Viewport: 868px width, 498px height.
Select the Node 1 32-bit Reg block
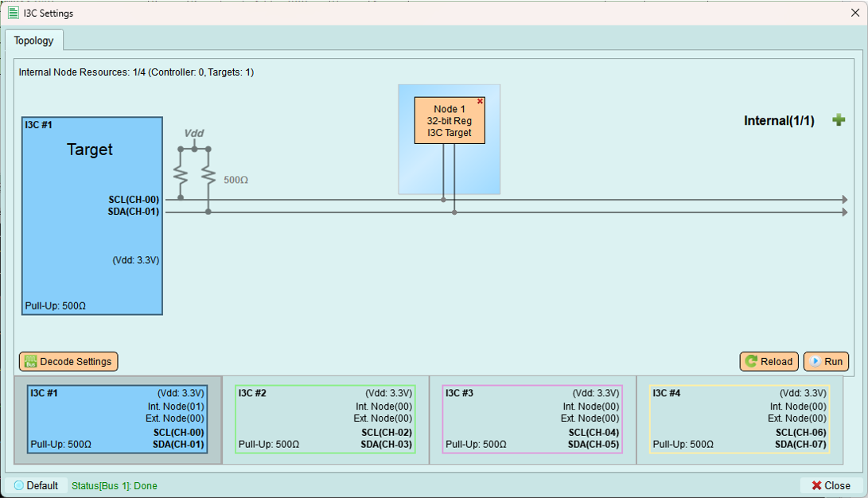click(450, 121)
